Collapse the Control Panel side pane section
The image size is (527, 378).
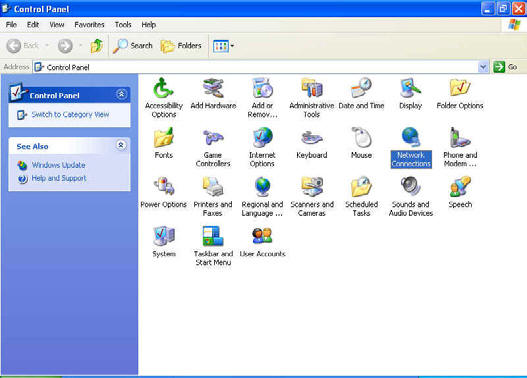point(121,94)
